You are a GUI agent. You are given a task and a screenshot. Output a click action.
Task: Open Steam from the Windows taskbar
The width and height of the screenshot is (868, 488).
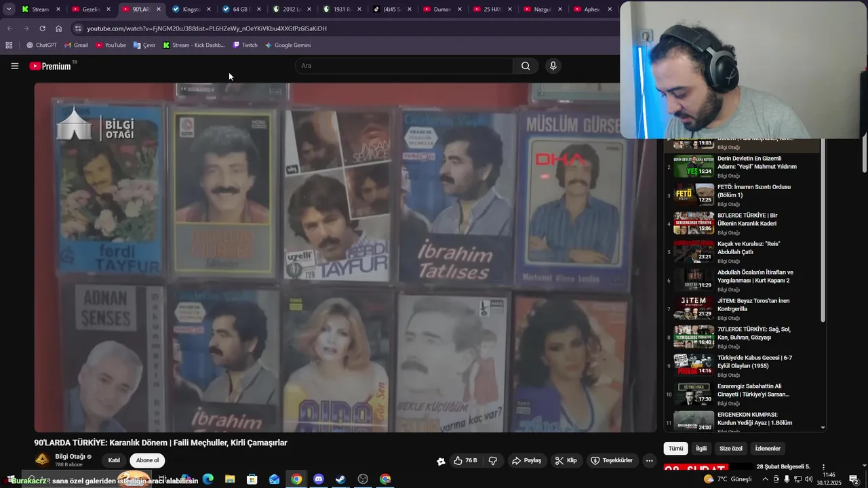[340, 479]
